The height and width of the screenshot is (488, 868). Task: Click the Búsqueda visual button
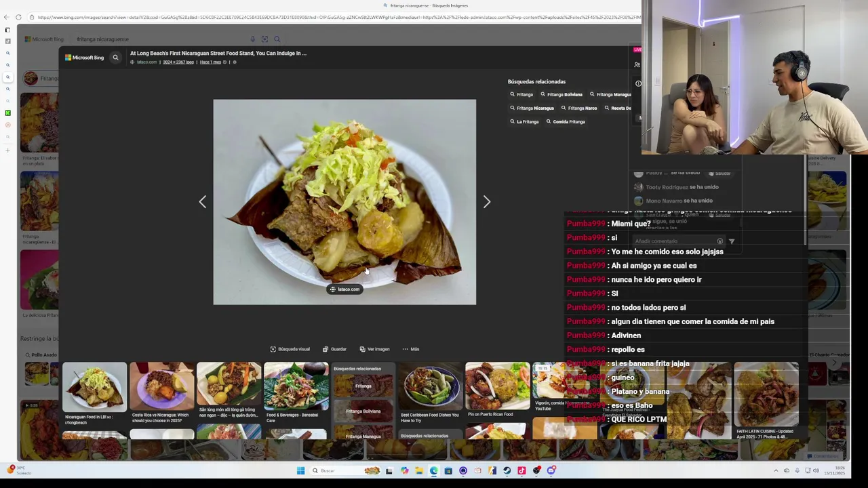290,349
